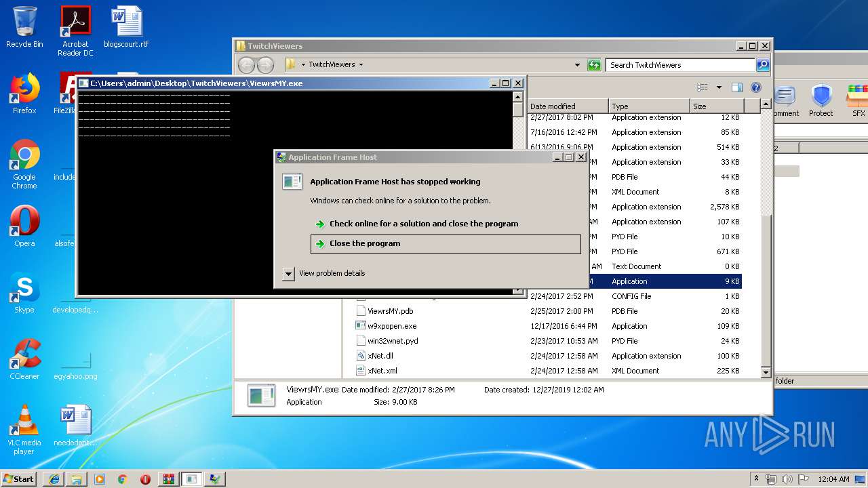Open the neededept document icon
Image resolution: width=868 pixels, height=488 pixels.
75,426
